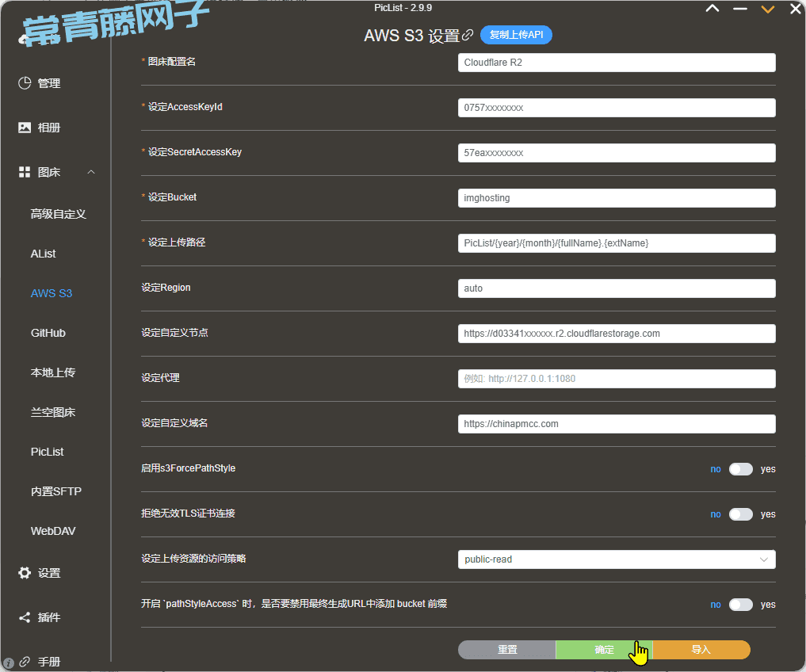Toggle the bucket 前缀 pathStyleAccess switch
This screenshot has width=806, height=672.
point(741,605)
